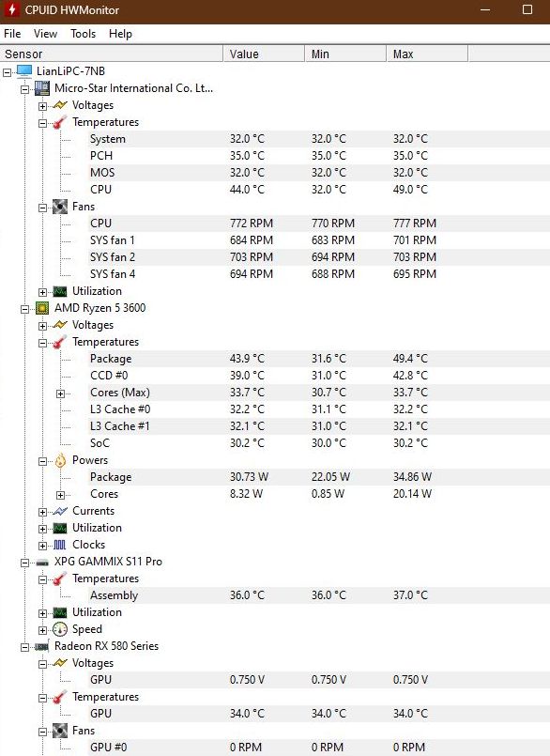Viewport: 550px width, 756px height.
Task: Click the Radeon RX 580 graphics card icon
Action: pos(42,646)
